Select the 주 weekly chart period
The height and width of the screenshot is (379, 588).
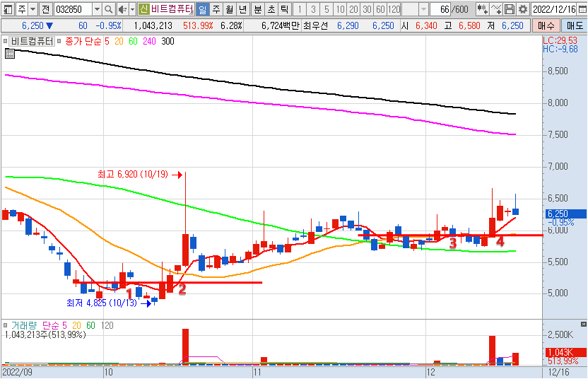pyautogui.click(x=216, y=9)
